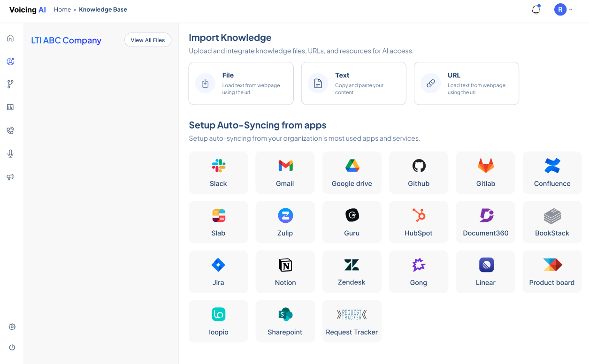Pick the Gong app tile
This screenshot has width=589, height=364.
click(x=419, y=272)
